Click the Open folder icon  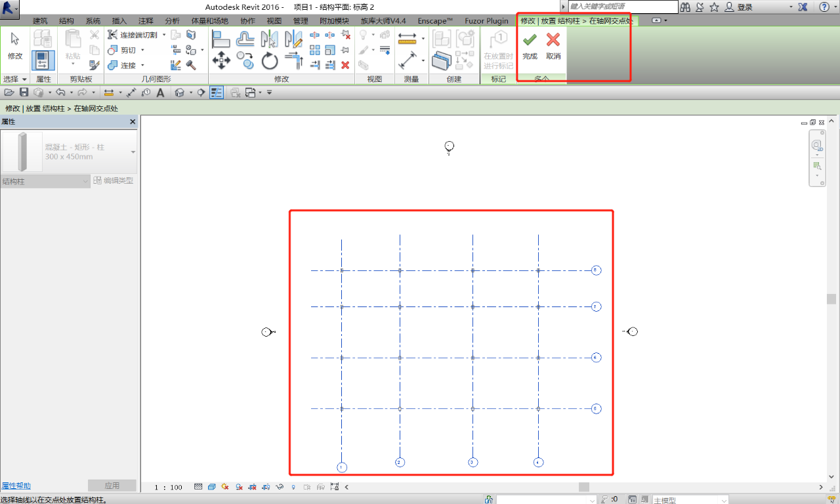tap(9, 93)
